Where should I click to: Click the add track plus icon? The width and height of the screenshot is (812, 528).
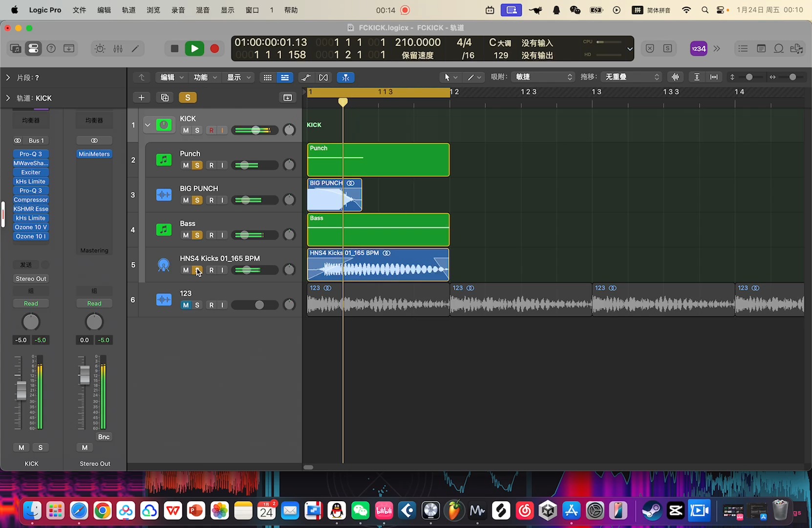pyautogui.click(x=141, y=98)
